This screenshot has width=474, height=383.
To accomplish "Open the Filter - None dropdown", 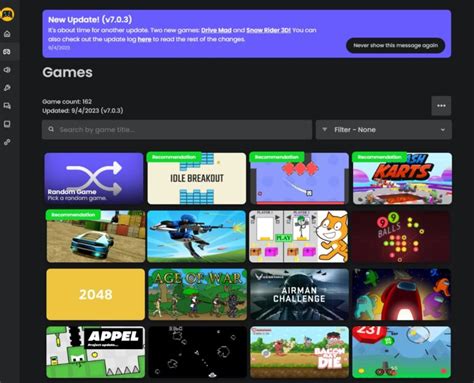I will click(384, 129).
